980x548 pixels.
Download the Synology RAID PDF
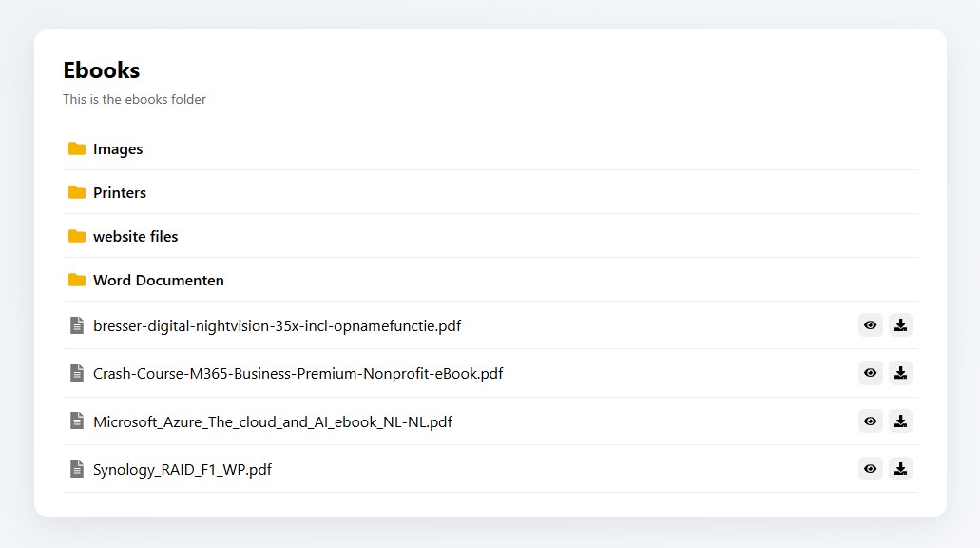[900, 468]
